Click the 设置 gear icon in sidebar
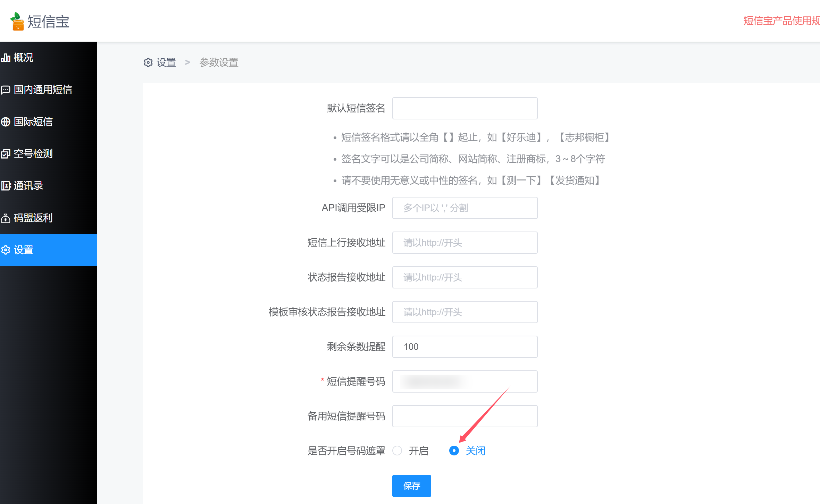The image size is (820, 504). [6, 250]
